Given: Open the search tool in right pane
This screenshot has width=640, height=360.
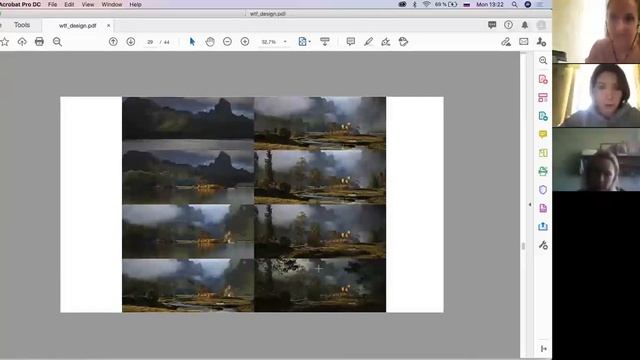Looking at the screenshot, I should [543, 60].
